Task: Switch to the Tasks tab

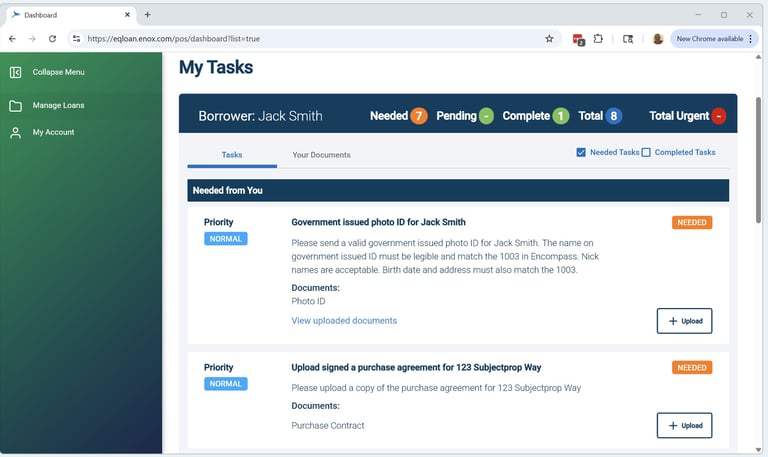Action: (x=232, y=155)
